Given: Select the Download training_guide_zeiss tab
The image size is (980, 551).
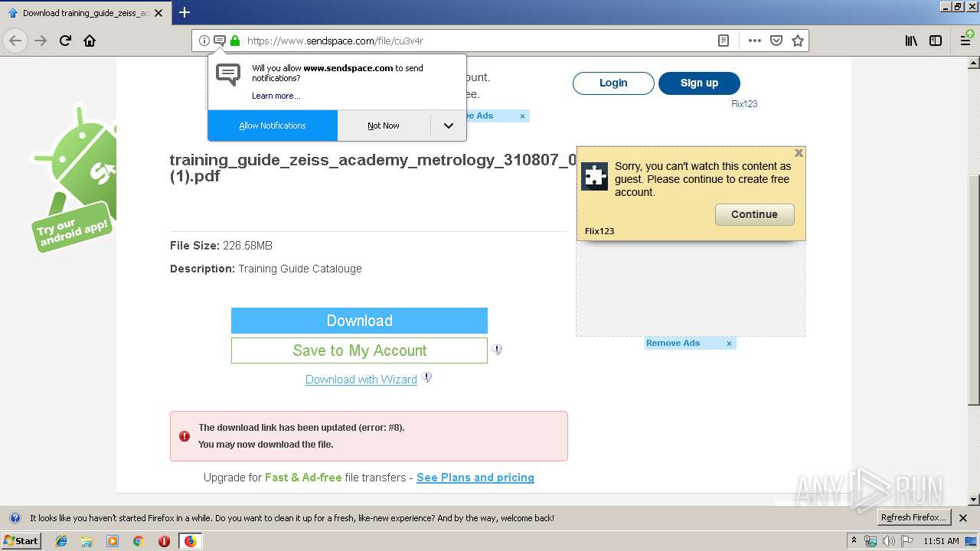Looking at the screenshot, I should [x=86, y=13].
